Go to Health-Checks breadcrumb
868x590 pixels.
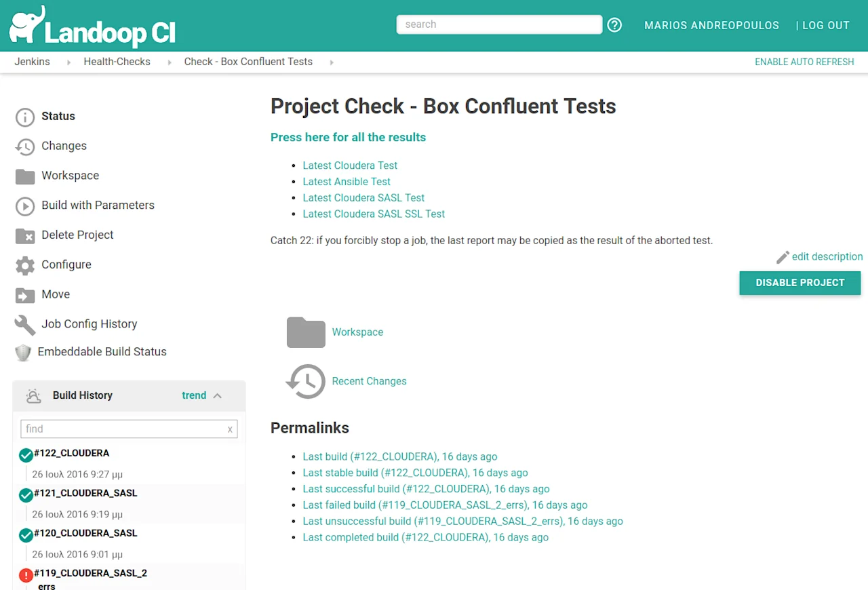click(x=117, y=62)
